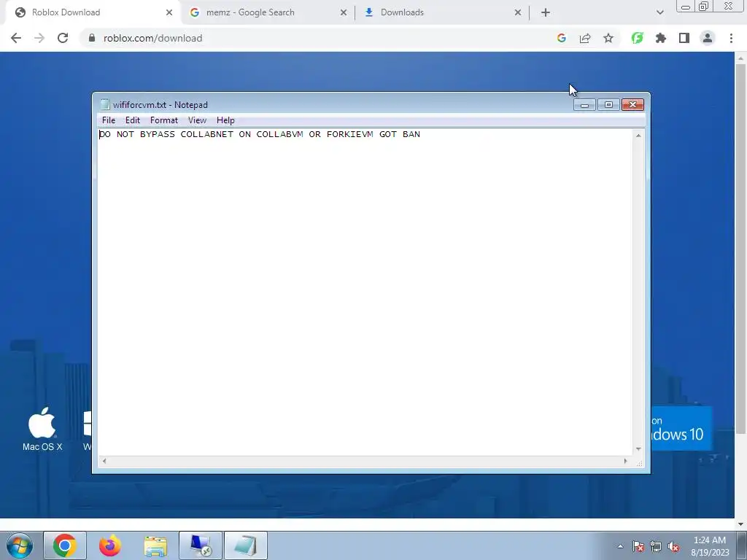
Task: Click the Notepad taskbar button
Action: (x=245, y=545)
